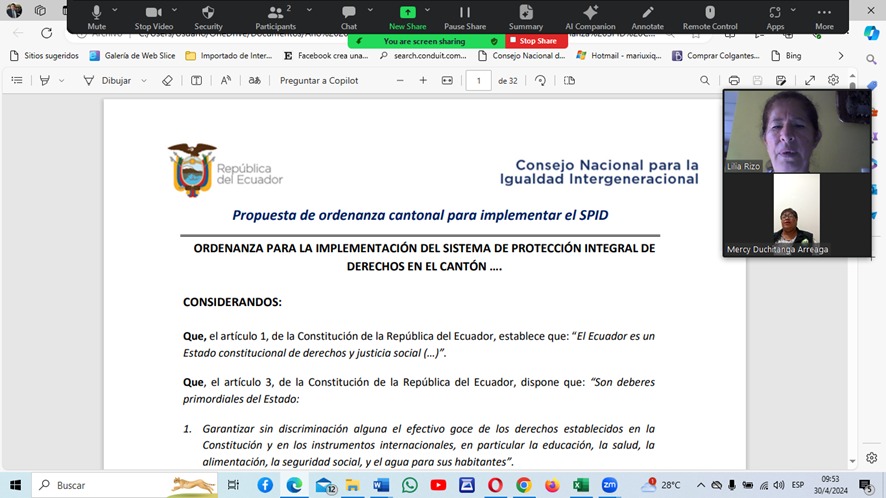Select the PDF eraser tool
Viewport: 886px width, 498px height.
click(167, 81)
